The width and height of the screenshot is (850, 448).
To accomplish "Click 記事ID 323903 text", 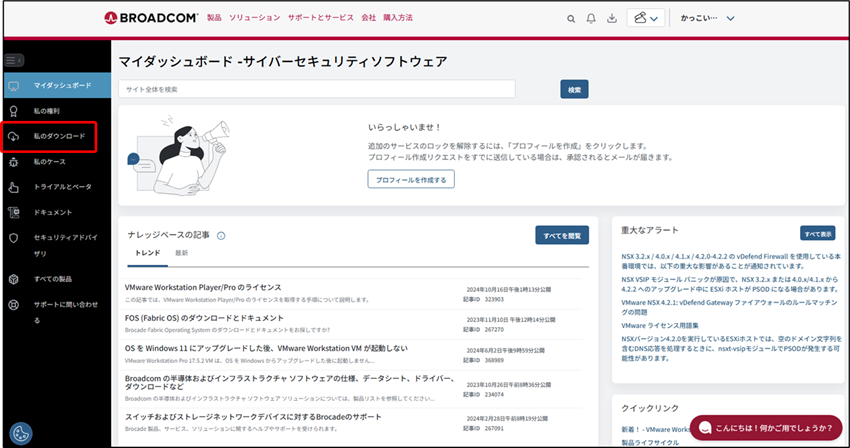I will (484, 299).
